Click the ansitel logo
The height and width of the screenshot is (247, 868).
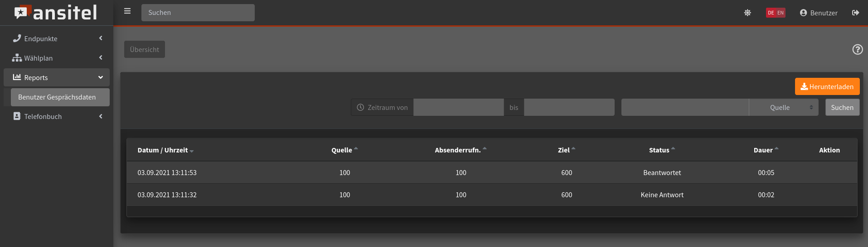[x=56, y=13]
